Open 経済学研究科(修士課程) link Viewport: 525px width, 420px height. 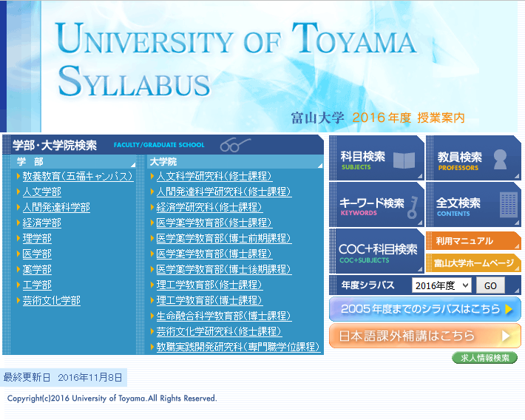[209, 207]
